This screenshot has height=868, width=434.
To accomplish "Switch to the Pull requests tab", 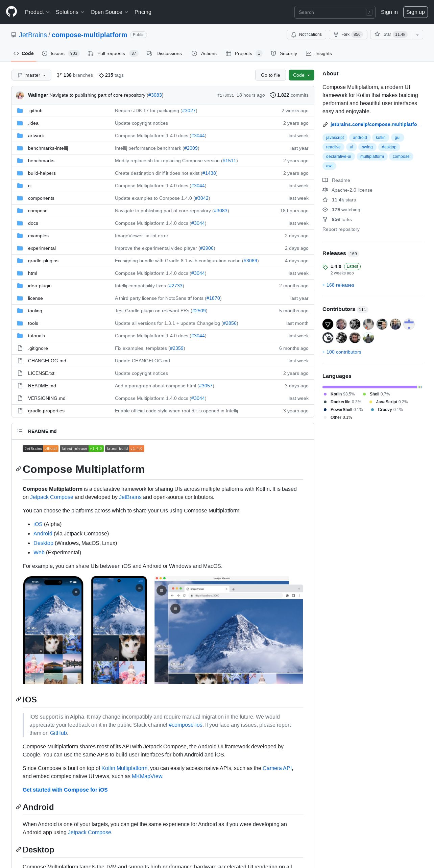I will coord(113,53).
